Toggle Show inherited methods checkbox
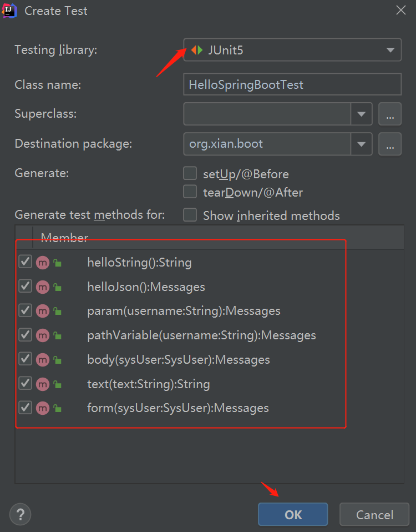This screenshot has width=416, height=532. tap(190, 215)
